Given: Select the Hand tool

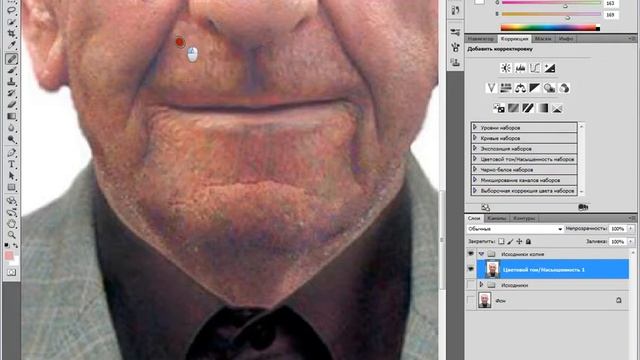Looking at the screenshot, I should 11,224.
